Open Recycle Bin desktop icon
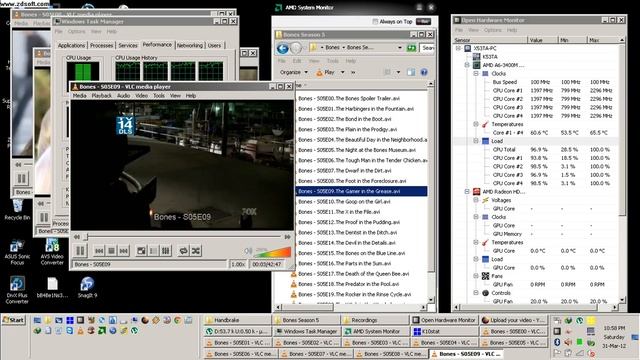 (17, 209)
